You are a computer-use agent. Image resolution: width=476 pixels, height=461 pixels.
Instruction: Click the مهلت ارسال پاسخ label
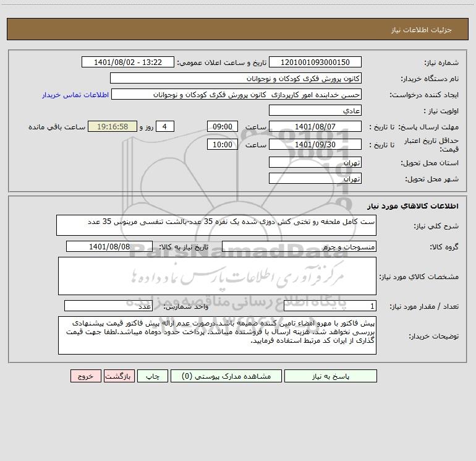click(x=428, y=127)
